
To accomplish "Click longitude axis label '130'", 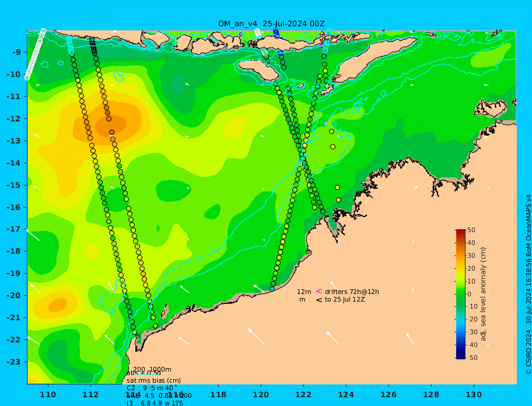I will (x=474, y=395).
